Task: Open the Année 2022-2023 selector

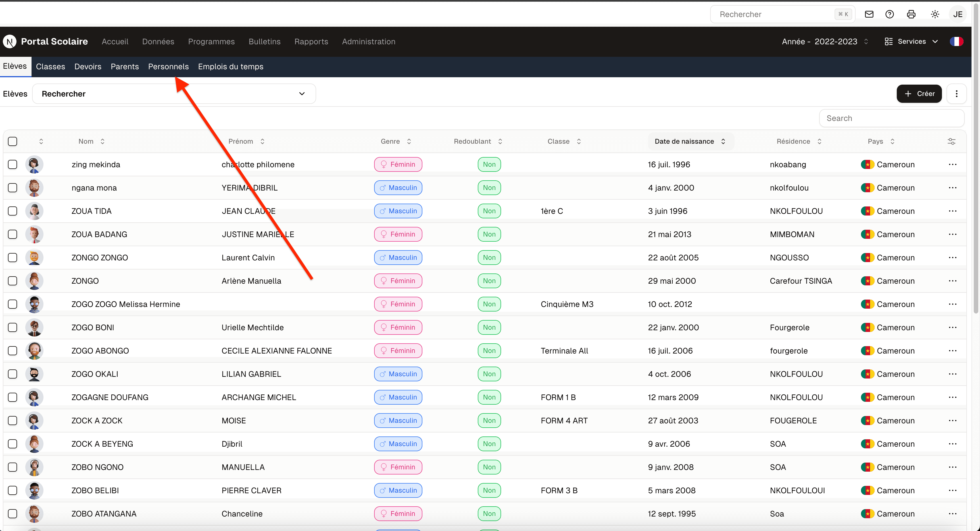Action: coord(824,41)
